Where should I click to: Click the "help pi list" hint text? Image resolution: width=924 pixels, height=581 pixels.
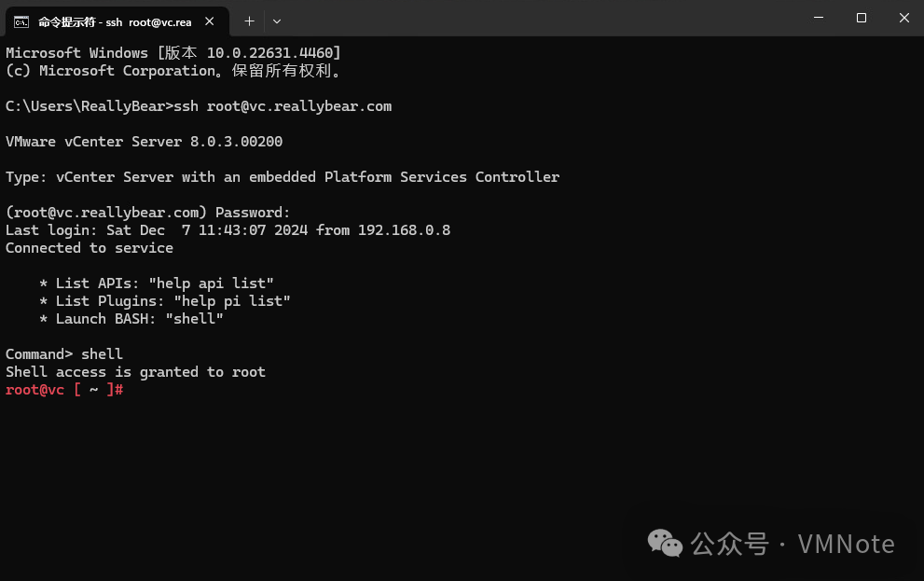pos(232,301)
